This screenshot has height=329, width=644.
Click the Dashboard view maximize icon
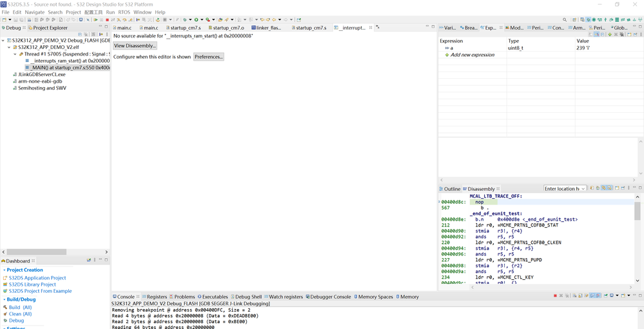(106, 261)
